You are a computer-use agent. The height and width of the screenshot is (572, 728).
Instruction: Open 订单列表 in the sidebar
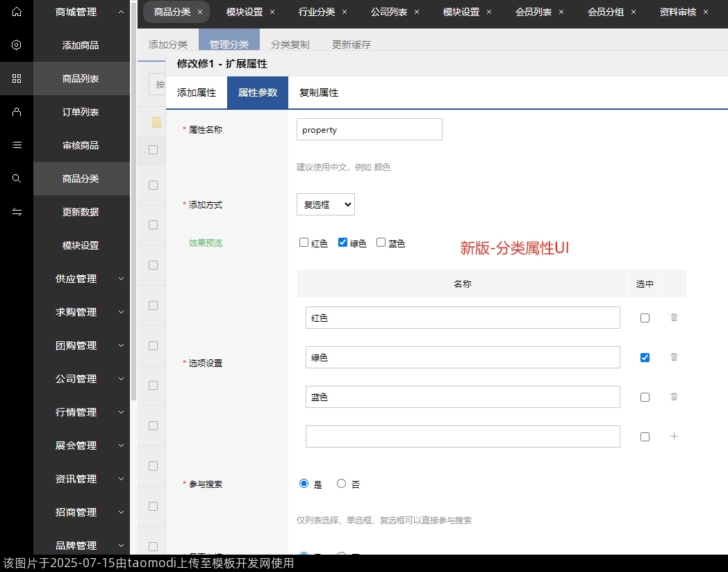[x=81, y=112]
